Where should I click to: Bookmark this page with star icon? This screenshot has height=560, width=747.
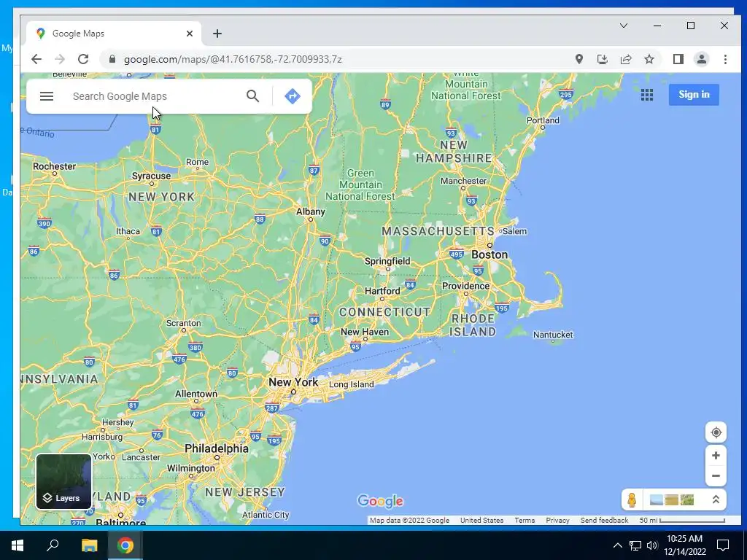[x=649, y=59]
